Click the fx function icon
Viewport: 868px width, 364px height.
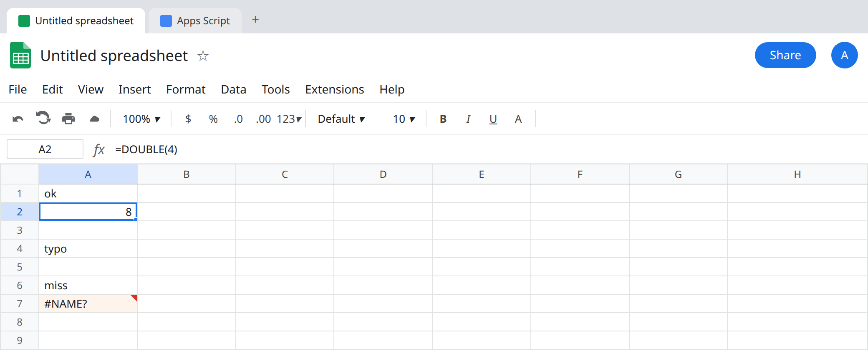click(98, 149)
